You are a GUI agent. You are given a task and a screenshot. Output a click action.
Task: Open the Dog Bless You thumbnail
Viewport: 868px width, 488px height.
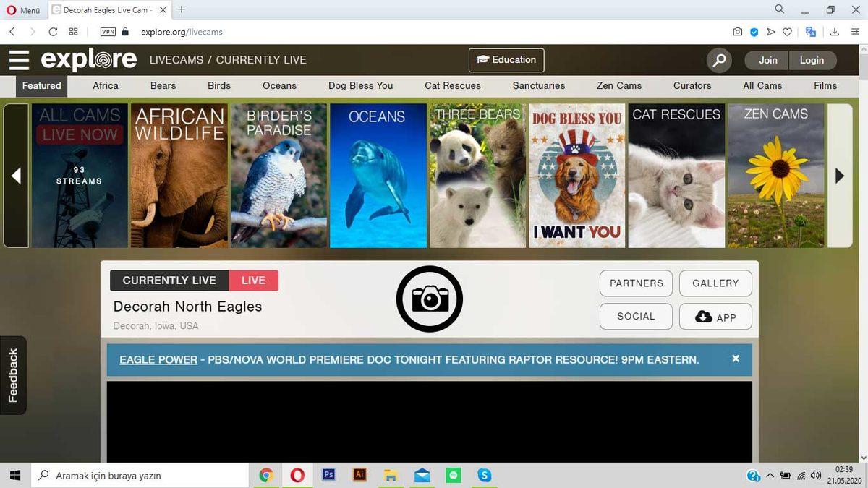[577, 176]
